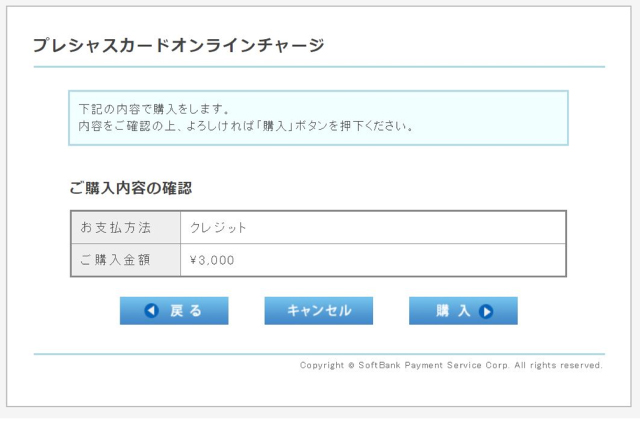
Task: Click the ご購入内容の確認 section heading
Action: click(131, 188)
